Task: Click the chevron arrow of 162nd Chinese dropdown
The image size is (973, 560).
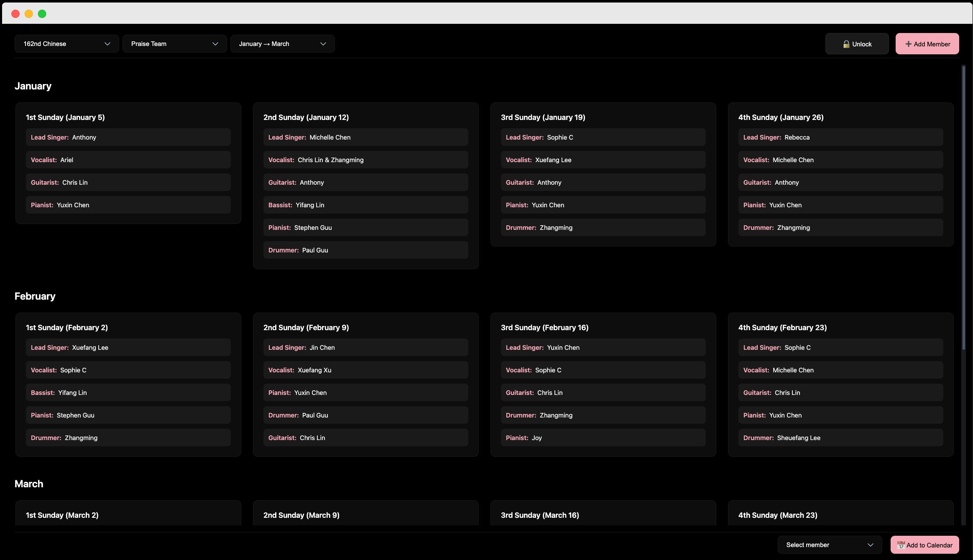Action: tap(107, 44)
